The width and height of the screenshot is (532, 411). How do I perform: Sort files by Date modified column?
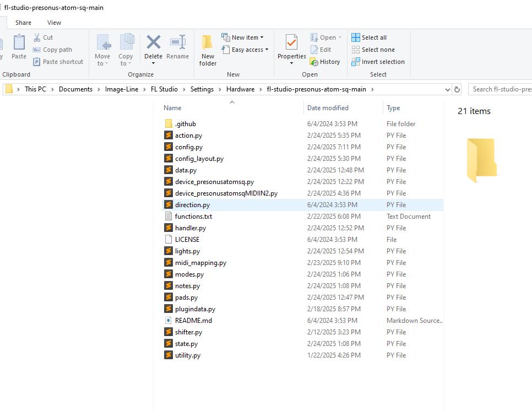(x=328, y=108)
